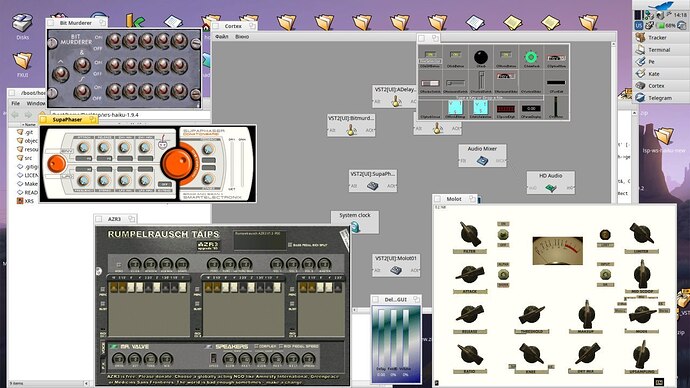
Task: Select the Audio Mixer node icon in Cortex
Action: coord(482,161)
